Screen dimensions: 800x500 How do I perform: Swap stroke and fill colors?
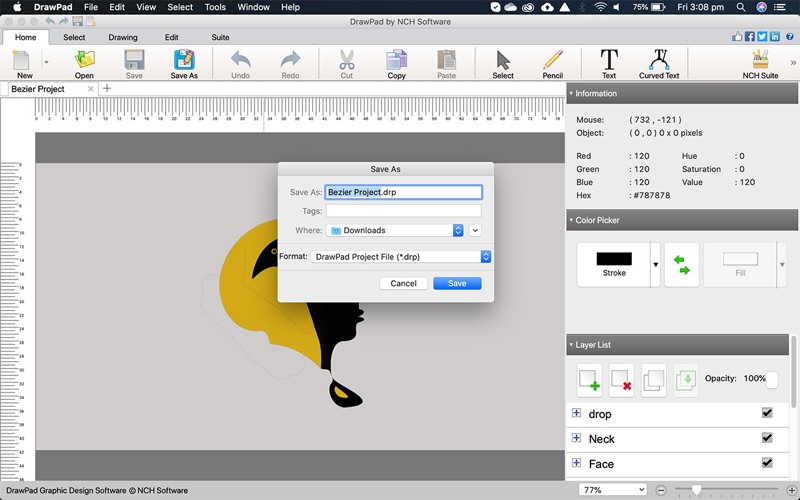[x=682, y=265]
